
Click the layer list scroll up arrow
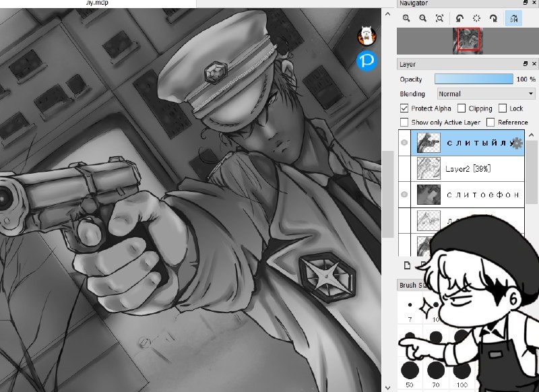coord(531,135)
